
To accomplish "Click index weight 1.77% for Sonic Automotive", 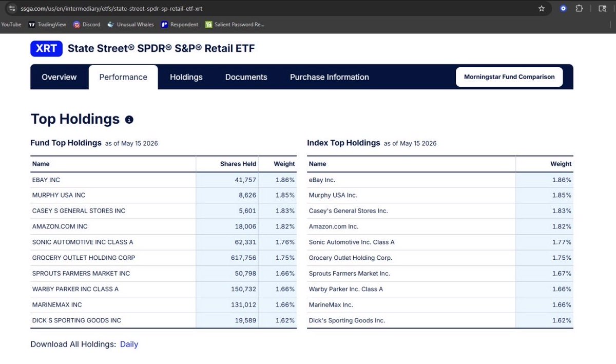I will click(562, 242).
